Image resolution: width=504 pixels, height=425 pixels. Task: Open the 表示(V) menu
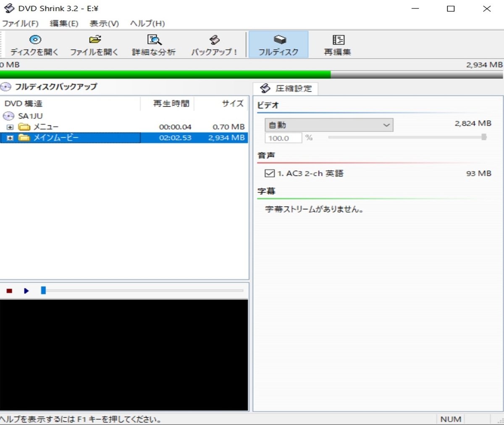tap(104, 24)
